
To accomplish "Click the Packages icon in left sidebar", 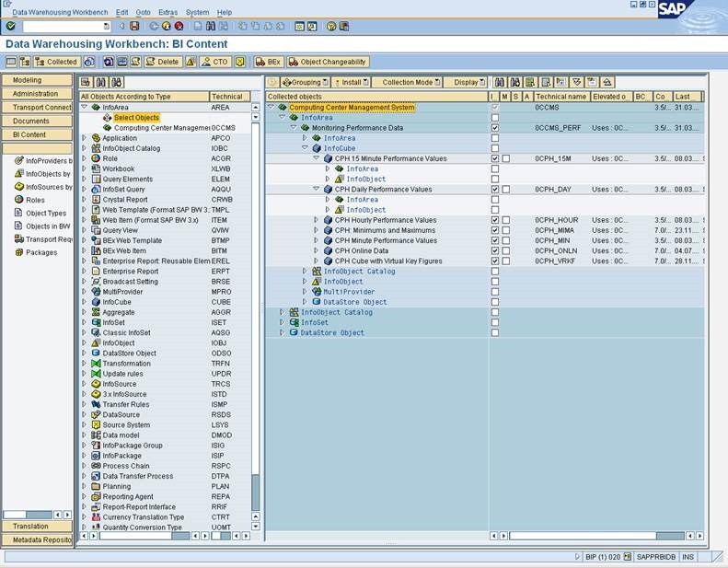I will [18, 252].
